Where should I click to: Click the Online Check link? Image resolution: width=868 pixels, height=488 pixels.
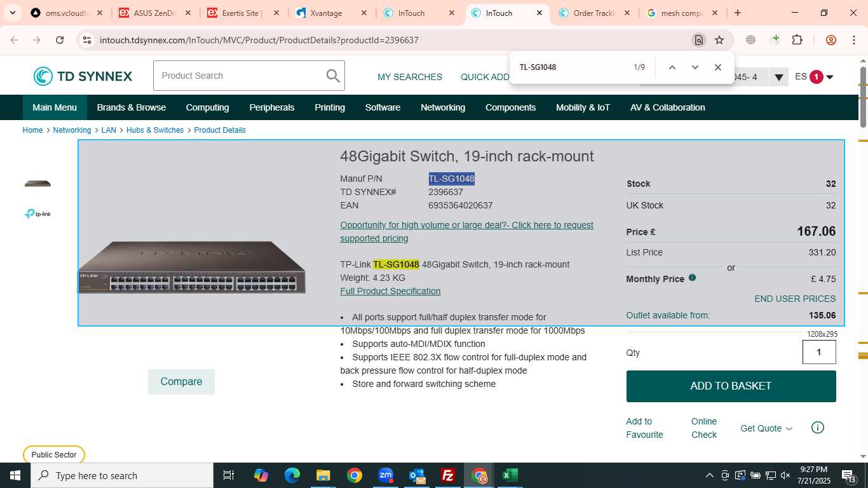(x=704, y=428)
